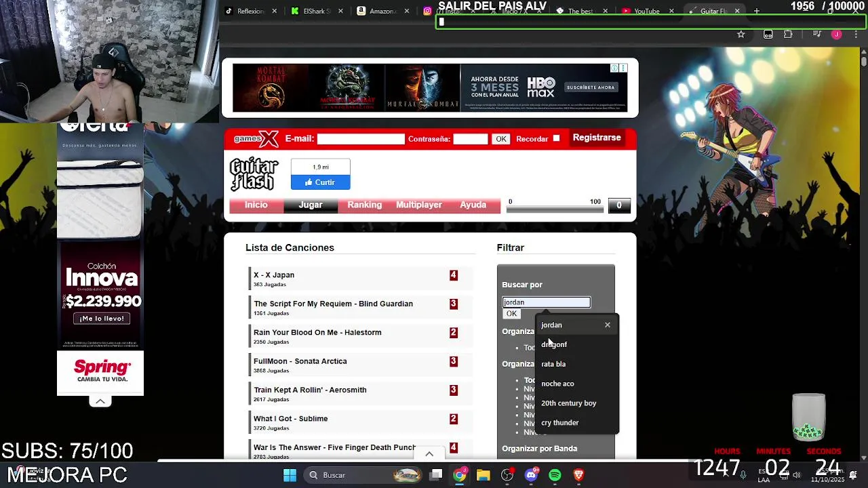Select 'Train Kept A Rollin' - Aerosmith'
Image resolution: width=868 pixels, height=488 pixels.
pos(310,390)
